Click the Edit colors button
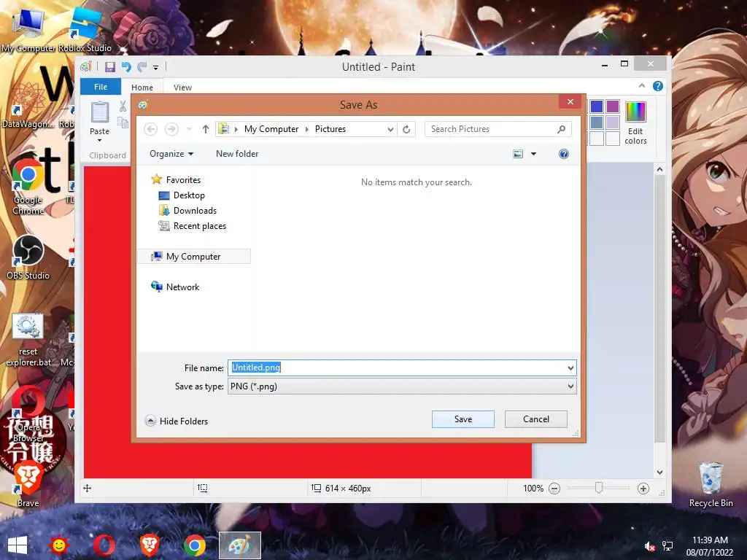Image resolution: width=747 pixels, height=560 pixels. 635,122
